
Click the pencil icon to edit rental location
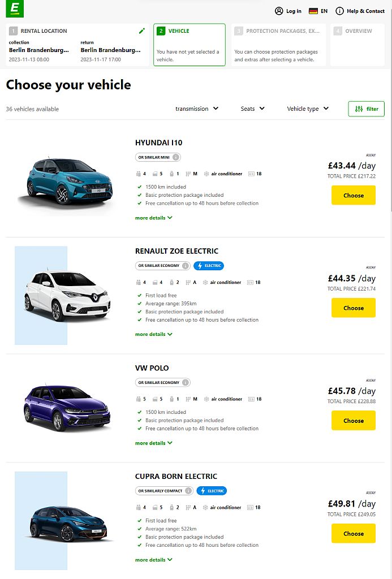142,31
